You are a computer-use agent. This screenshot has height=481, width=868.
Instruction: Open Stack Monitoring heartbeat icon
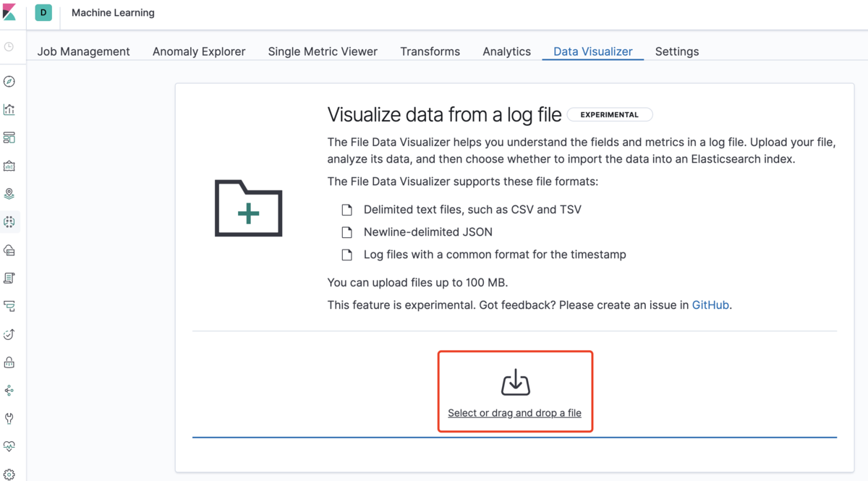coord(9,446)
